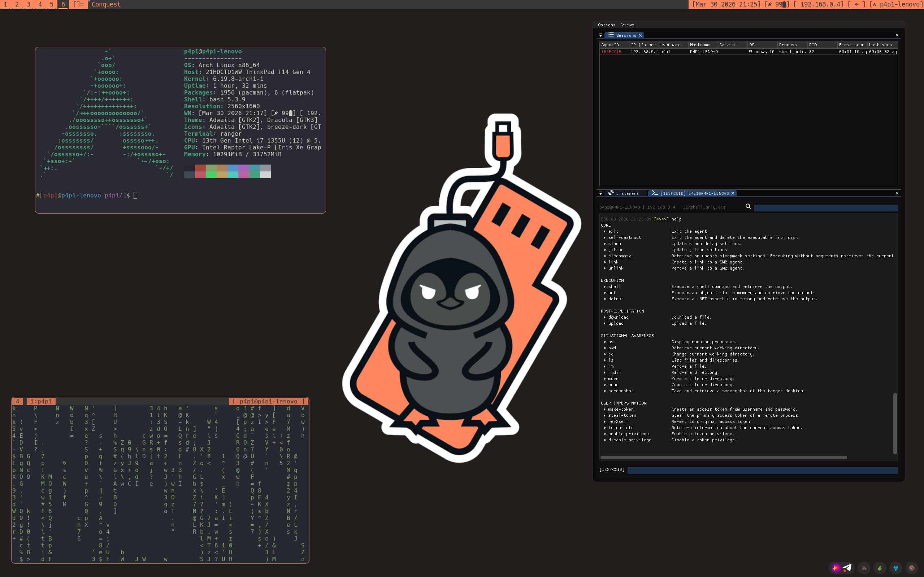924x577 pixels.
Task: Switch to the Listeners tab
Action: pos(627,193)
